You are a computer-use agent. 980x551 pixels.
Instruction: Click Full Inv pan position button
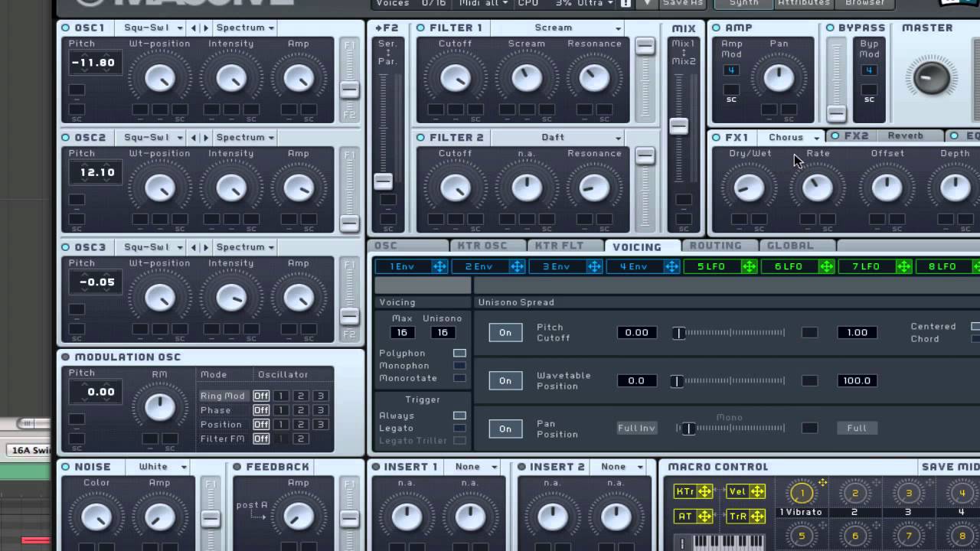pyautogui.click(x=637, y=429)
